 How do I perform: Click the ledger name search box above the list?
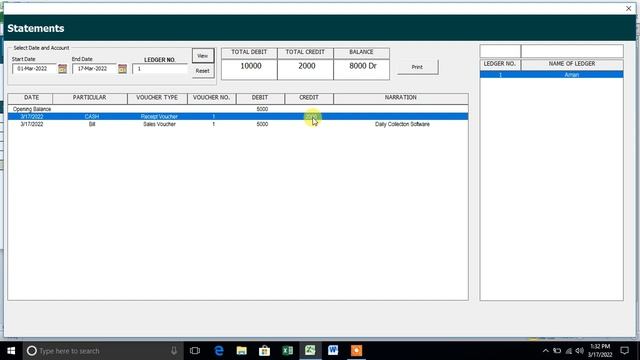[x=572, y=51]
